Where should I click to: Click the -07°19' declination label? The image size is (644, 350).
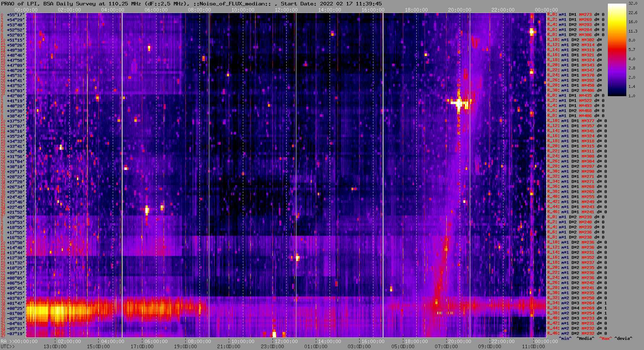(15, 334)
